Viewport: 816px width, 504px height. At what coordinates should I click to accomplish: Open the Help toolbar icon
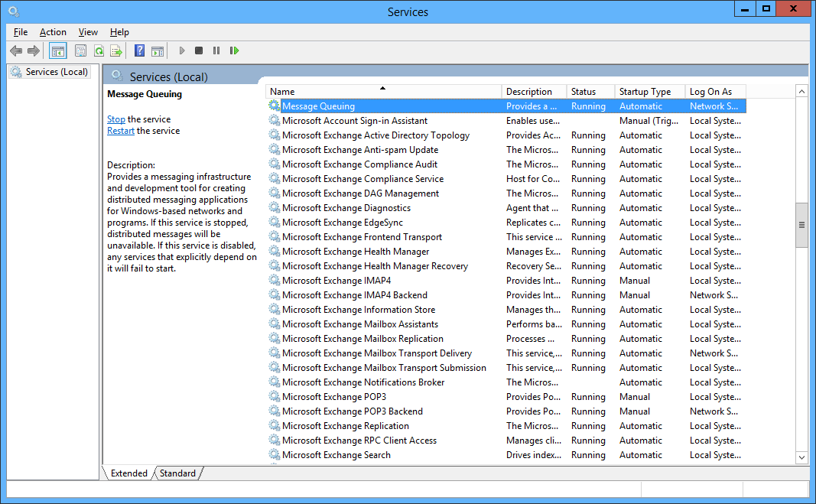click(x=139, y=50)
